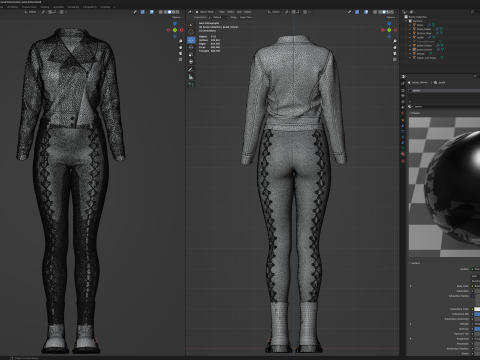Screen dimensions: 480x360
Task: Toggle proportional editing in right viewport header
Action: point(305,12)
